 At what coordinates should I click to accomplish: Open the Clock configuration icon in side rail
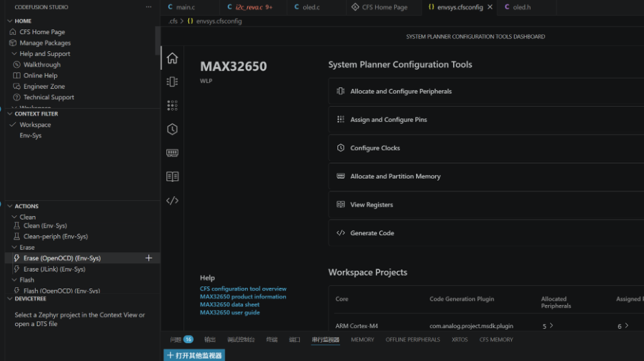click(x=172, y=129)
